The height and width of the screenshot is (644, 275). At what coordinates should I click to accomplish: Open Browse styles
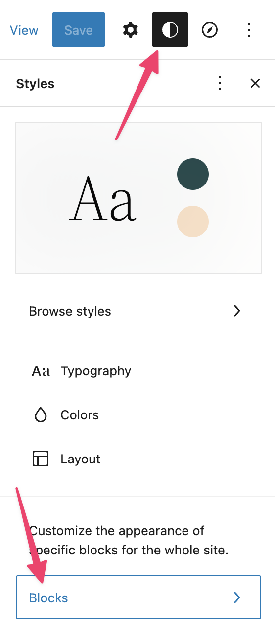click(138, 311)
